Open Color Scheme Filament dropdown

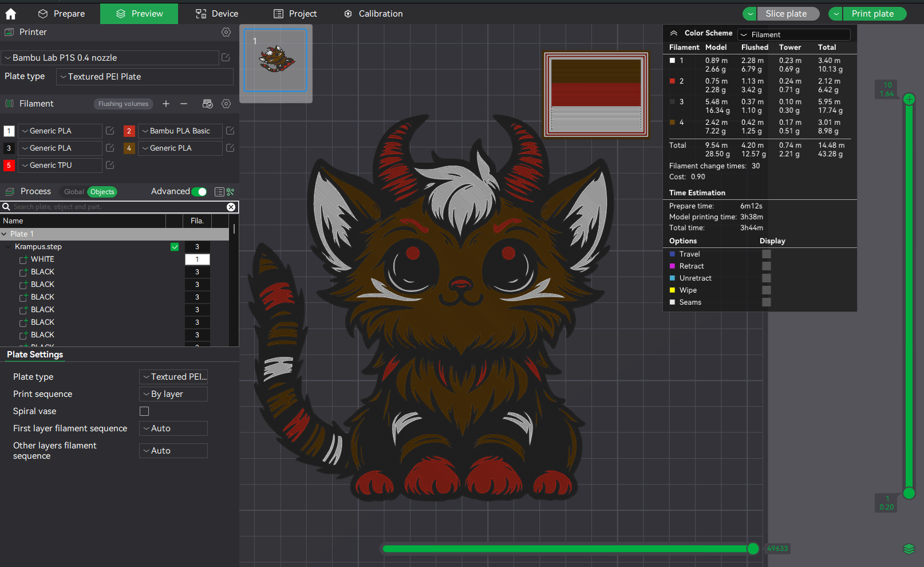click(794, 34)
